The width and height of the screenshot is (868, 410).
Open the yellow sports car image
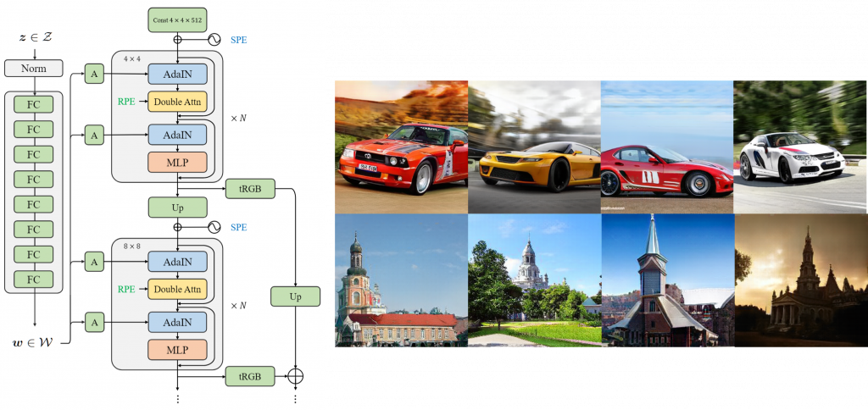[x=534, y=147]
